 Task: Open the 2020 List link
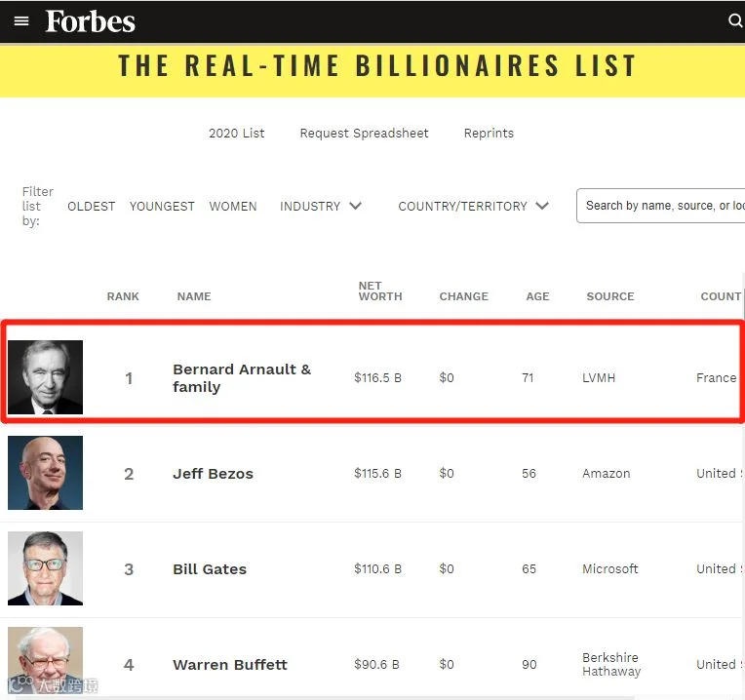237,133
